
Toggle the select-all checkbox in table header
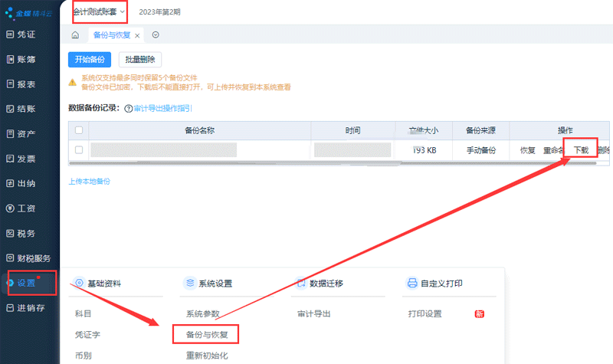click(79, 130)
